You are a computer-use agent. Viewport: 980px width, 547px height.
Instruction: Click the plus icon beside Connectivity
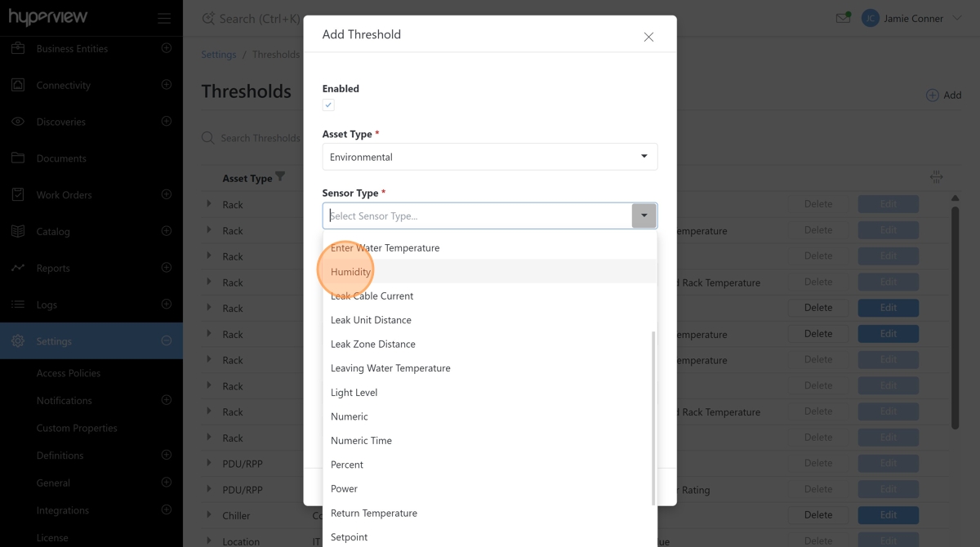tap(167, 85)
